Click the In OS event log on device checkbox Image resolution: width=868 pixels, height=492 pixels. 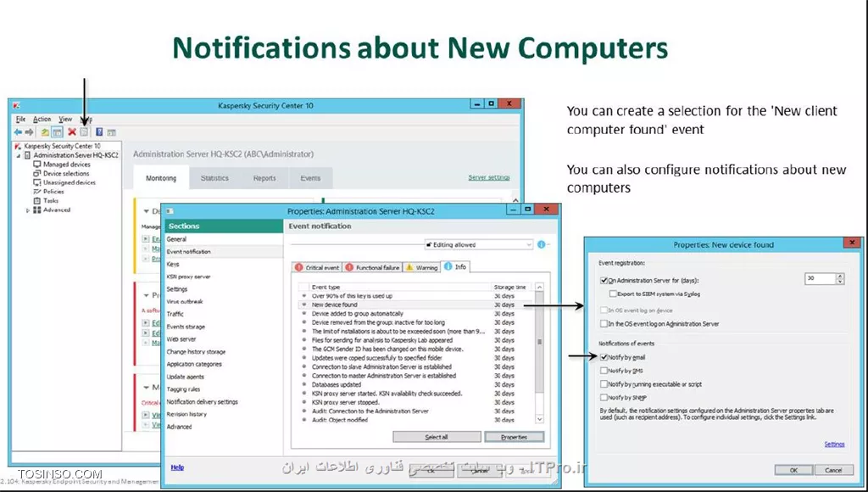(604, 310)
